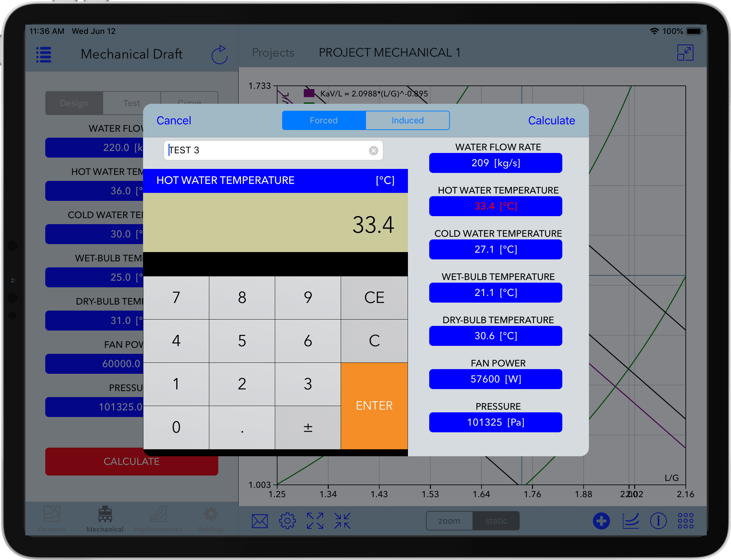Tap Calculate in the dialog header
The height and width of the screenshot is (560, 731).
551,120
